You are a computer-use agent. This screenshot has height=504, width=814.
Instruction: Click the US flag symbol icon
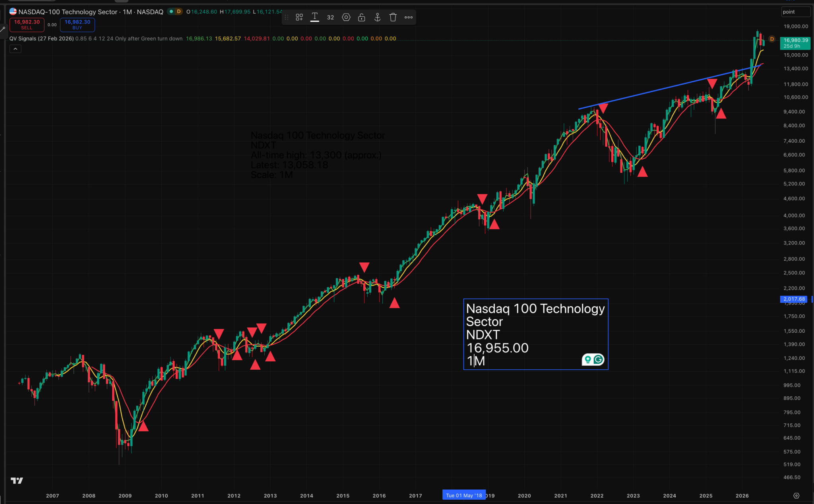13,12
